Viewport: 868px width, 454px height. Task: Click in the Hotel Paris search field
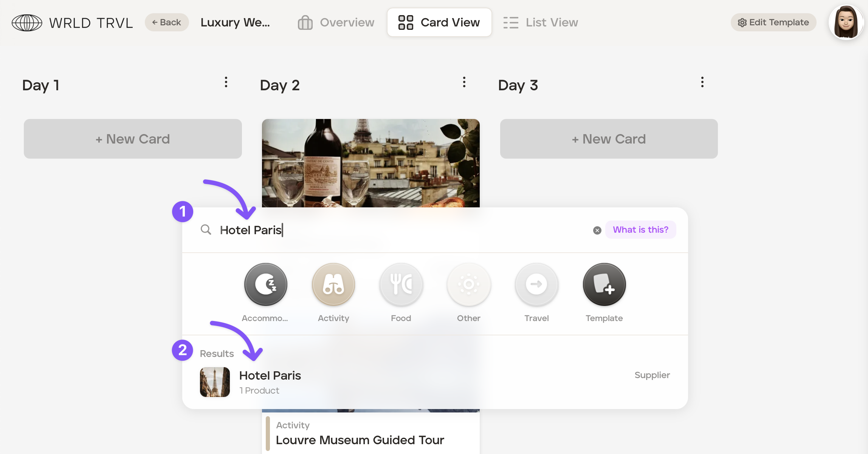tap(378, 230)
